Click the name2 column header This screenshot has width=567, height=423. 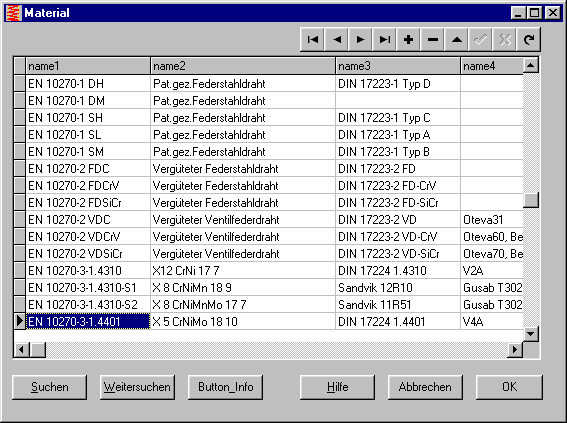coord(243,66)
